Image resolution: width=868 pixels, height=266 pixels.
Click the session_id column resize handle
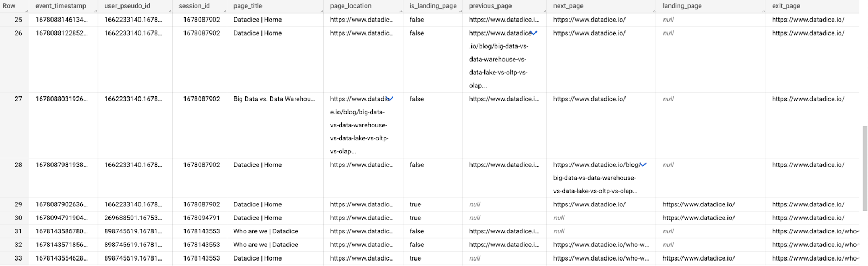(225, 11)
